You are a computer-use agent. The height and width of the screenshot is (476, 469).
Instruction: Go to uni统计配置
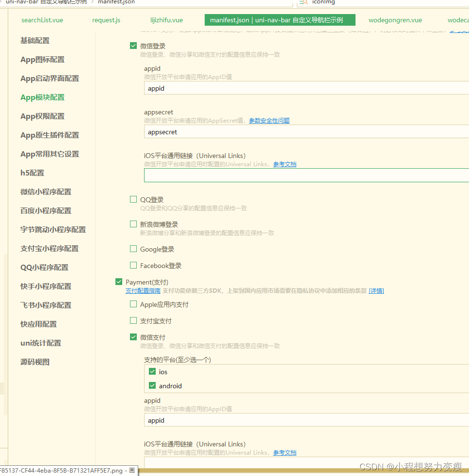41,343
